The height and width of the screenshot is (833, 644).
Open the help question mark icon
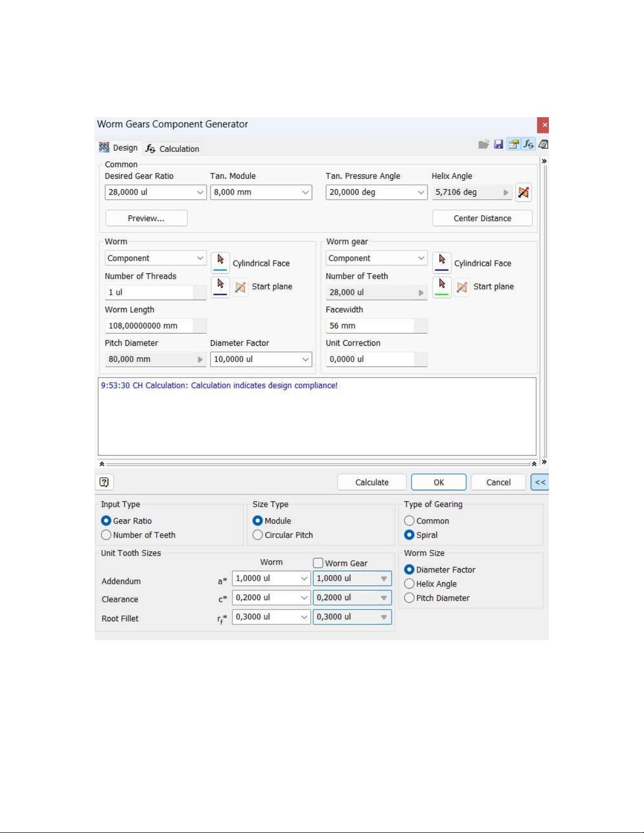tap(104, 482)
